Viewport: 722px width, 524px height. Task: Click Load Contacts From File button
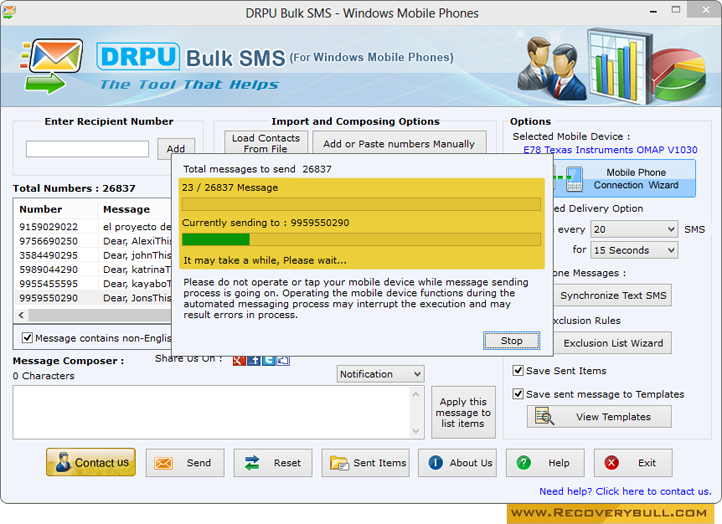[266, 143]
